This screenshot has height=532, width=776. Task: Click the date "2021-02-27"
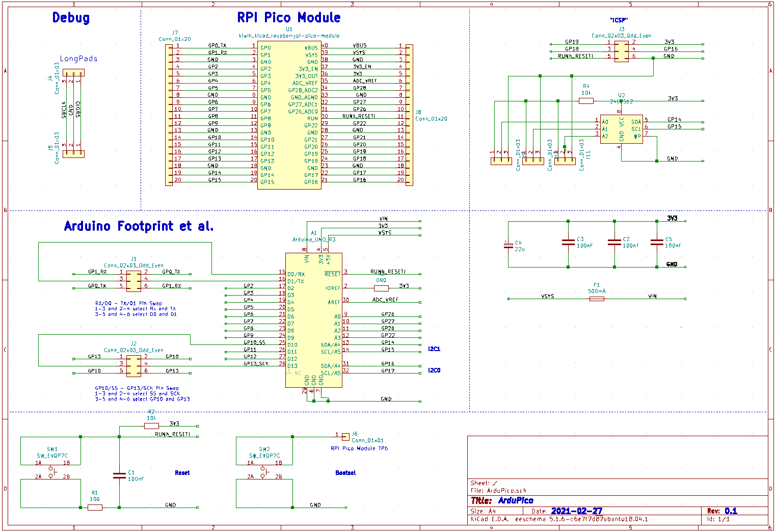pos(577,511)
